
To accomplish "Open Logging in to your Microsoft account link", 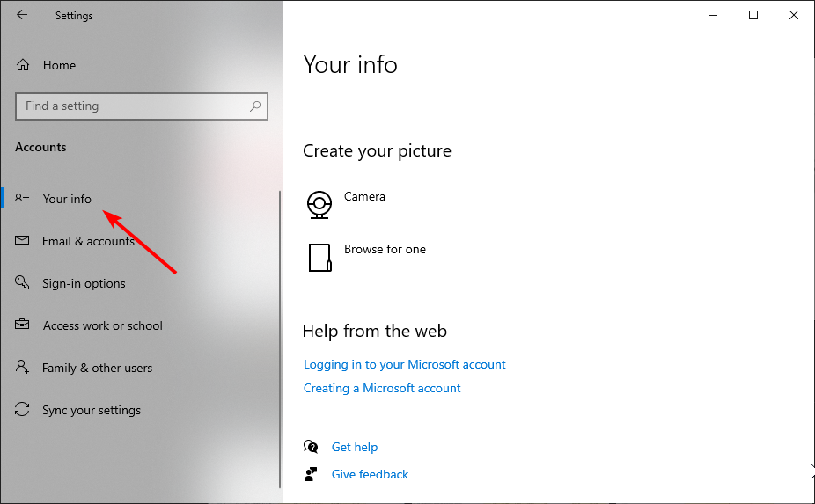I will pos(404,364).
